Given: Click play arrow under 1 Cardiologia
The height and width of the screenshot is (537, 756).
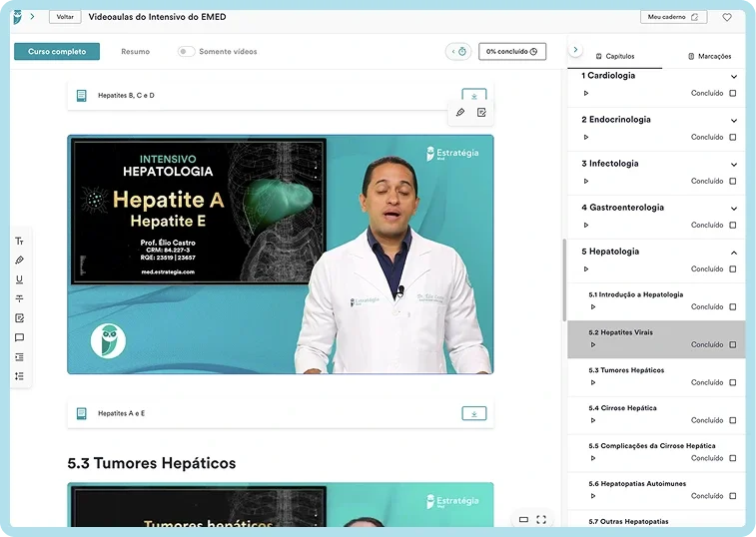Looking at the screenshot, I should coord(586,93).
